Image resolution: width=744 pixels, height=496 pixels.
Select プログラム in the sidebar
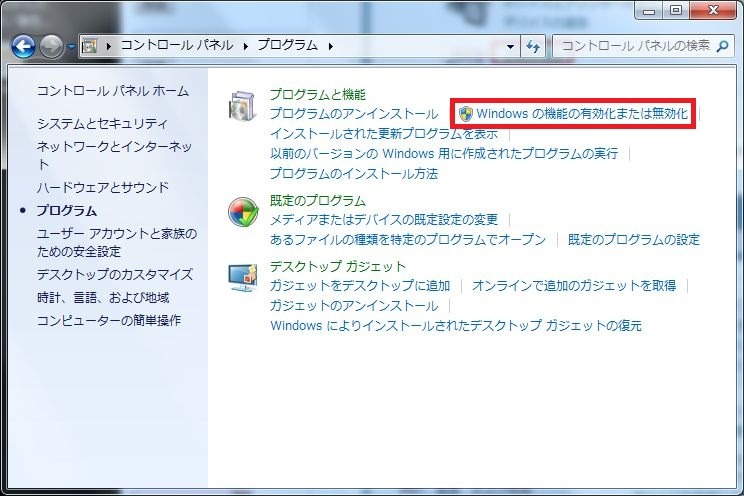(x=67, y=210)
